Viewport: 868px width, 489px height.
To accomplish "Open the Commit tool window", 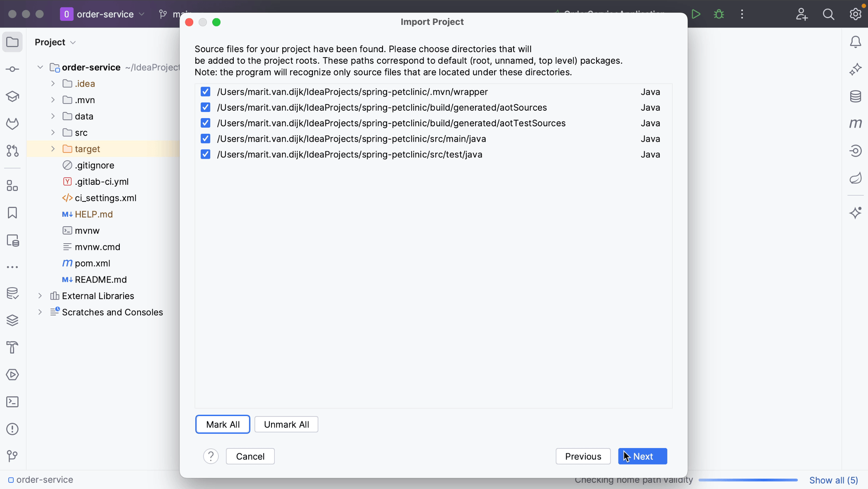I will [12, 69].
